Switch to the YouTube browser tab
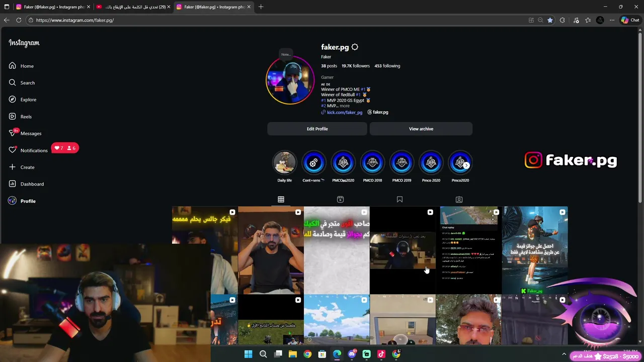 (x=133, y=7)
